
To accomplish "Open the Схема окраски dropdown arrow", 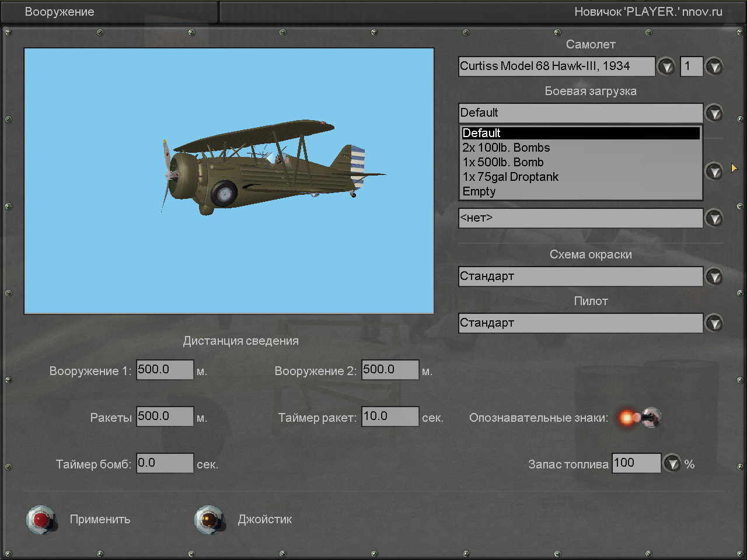I will click(714, 276).
